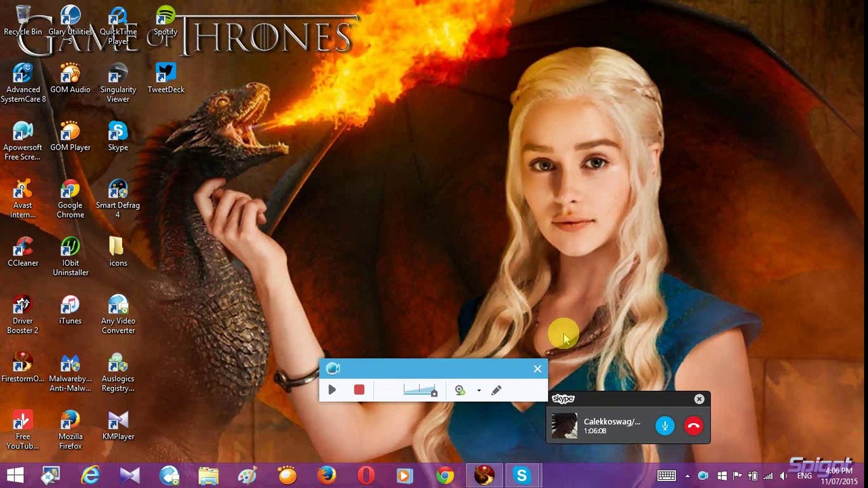Open the GOM Audio desktop shortcut
This screenshot has height=488, width=868.
click(70, 78)
